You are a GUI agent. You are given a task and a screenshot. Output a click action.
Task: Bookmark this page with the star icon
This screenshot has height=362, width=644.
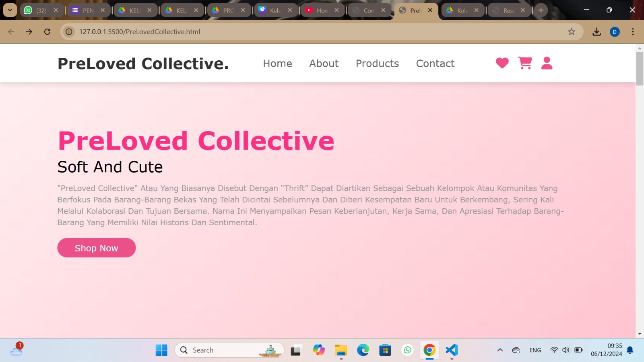tap(571, 32)
